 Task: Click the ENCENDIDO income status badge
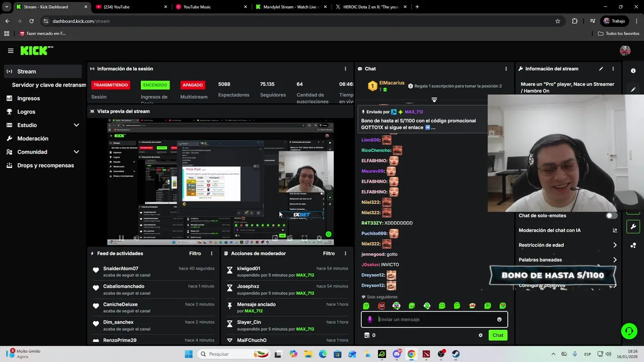[x=155, y=85]
